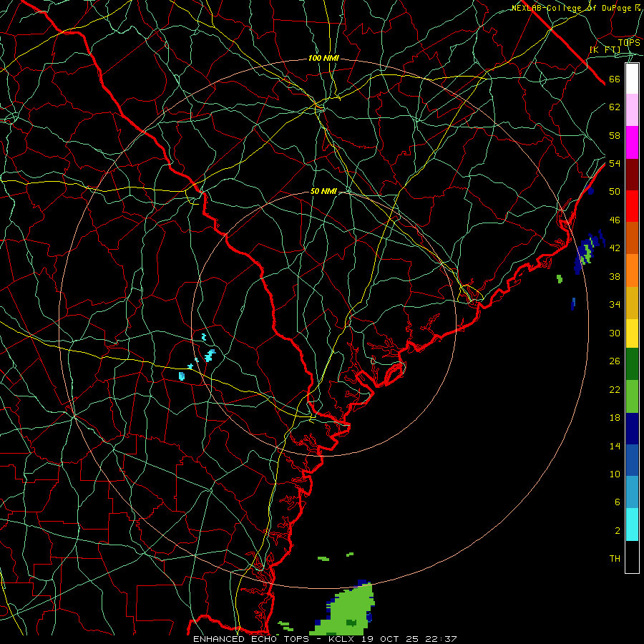Click the "50 NMI" range ring label
Screen dimensions: 644x644
(x=323, y=191)
